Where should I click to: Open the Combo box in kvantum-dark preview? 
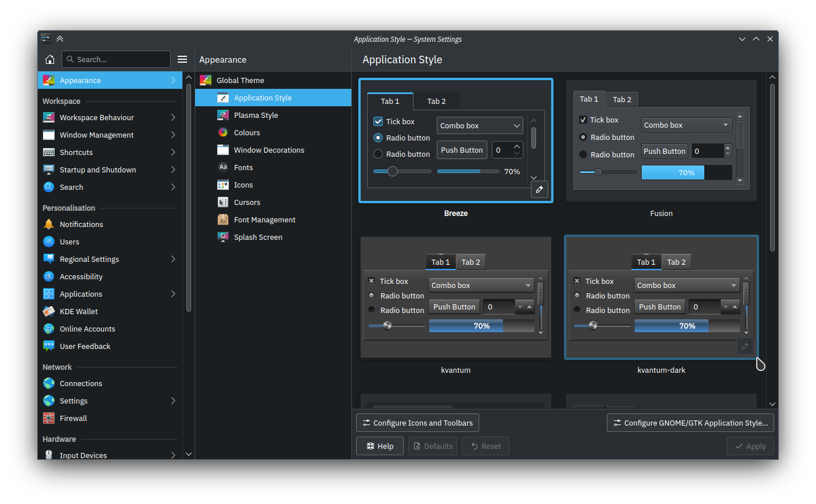[687, 285]
